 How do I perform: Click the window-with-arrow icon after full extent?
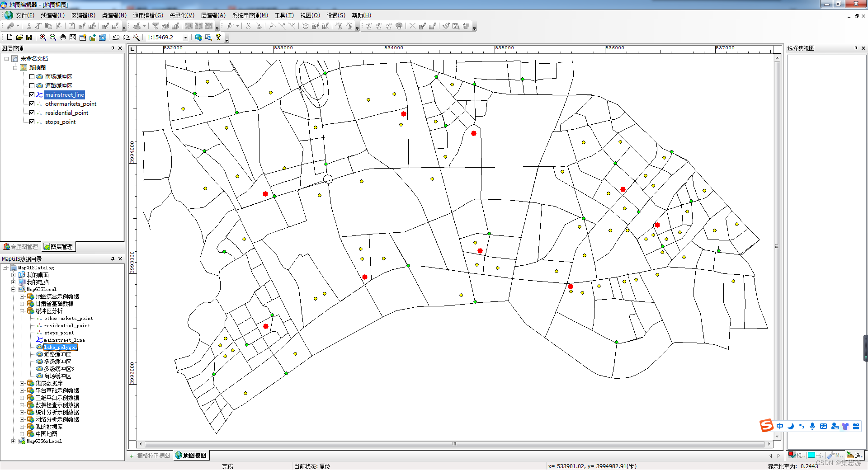point(83,37)
